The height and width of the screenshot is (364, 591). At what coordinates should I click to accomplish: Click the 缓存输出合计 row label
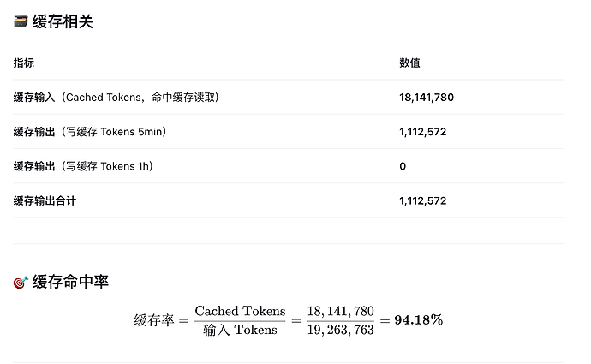point(45,200)
